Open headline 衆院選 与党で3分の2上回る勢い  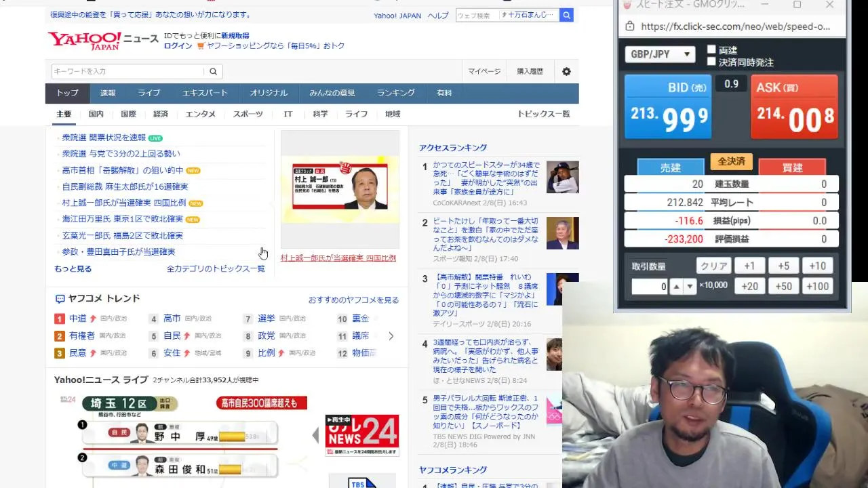tap(121, 154)
